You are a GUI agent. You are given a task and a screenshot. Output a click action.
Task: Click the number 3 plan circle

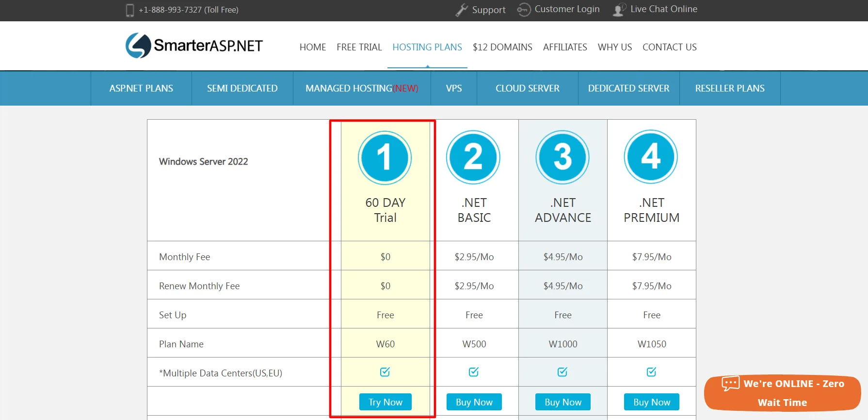[563, 157]
